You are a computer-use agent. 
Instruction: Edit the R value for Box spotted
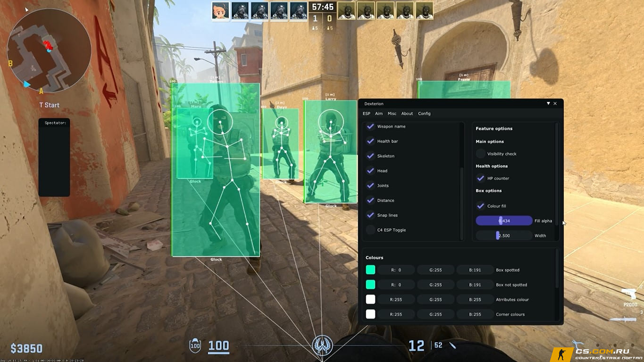coord(396,270)
